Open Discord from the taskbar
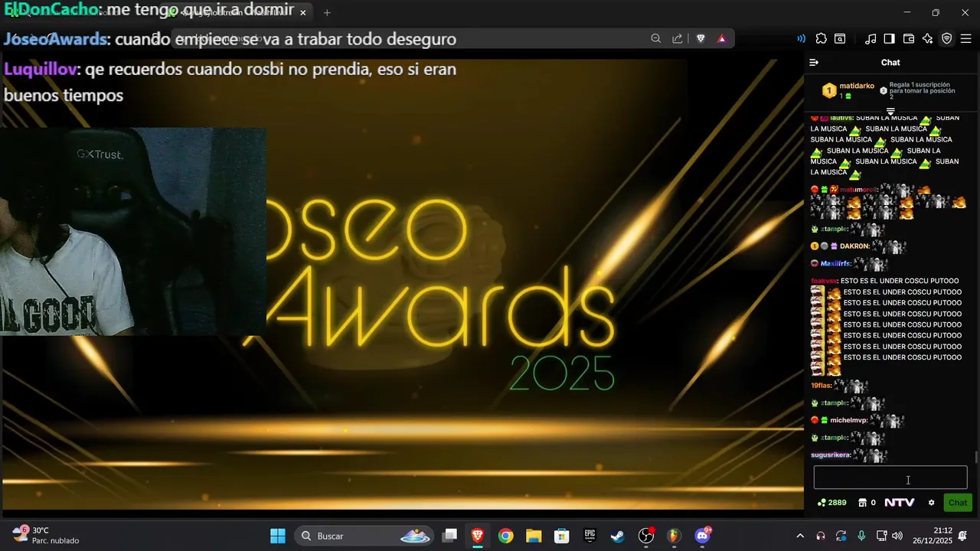Screen dimensions: 980x551 click(702, 536)
